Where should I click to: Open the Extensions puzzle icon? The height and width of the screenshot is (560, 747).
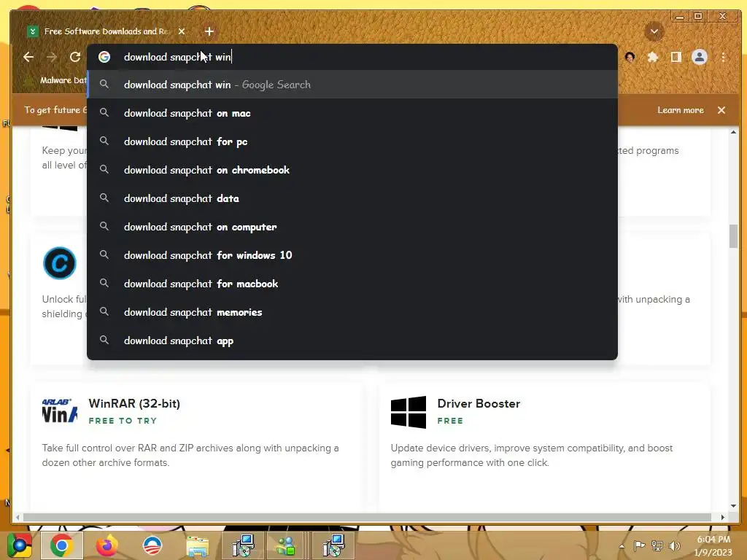click(x=653, y=57)
